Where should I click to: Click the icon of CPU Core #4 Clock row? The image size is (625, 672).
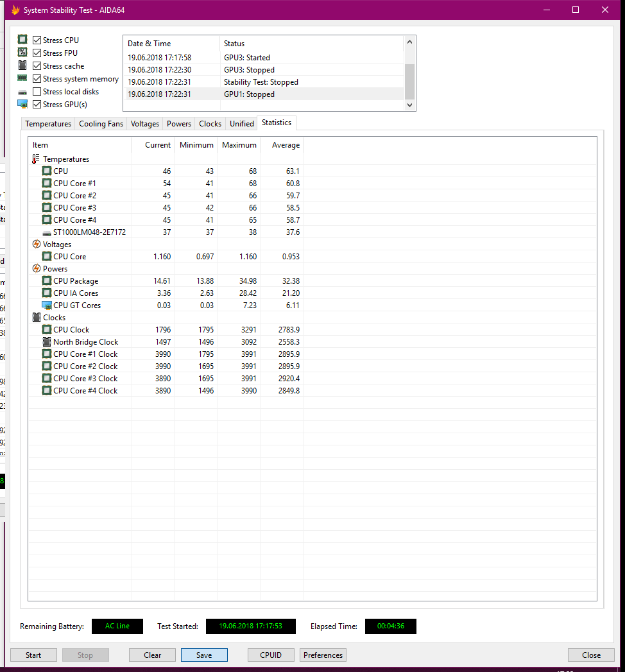tap(47, 391)
